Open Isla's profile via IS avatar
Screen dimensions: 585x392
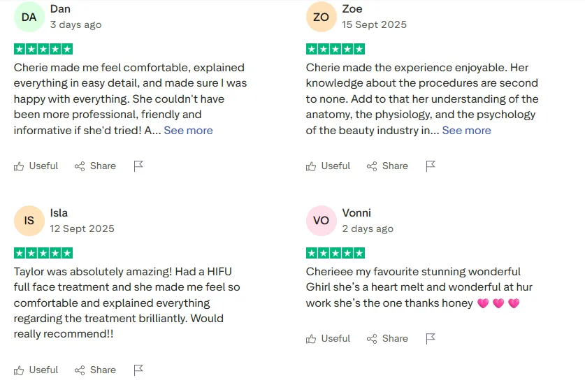coord(29,220)
